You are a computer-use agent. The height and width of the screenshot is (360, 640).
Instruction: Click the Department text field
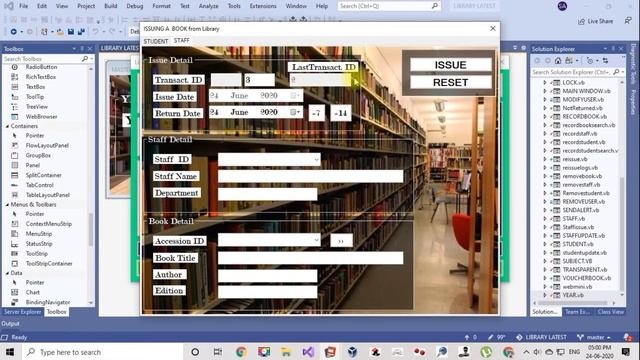pyautogui.click(x=267, y=194)
